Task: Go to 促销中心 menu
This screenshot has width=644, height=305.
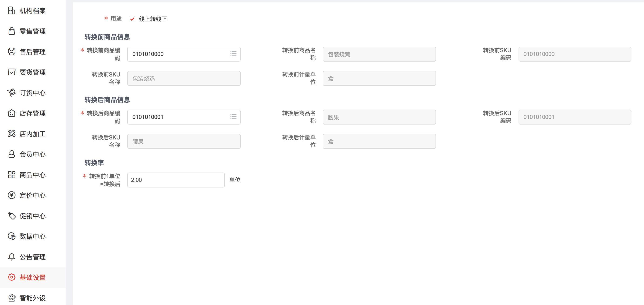Action: (32, 216)
